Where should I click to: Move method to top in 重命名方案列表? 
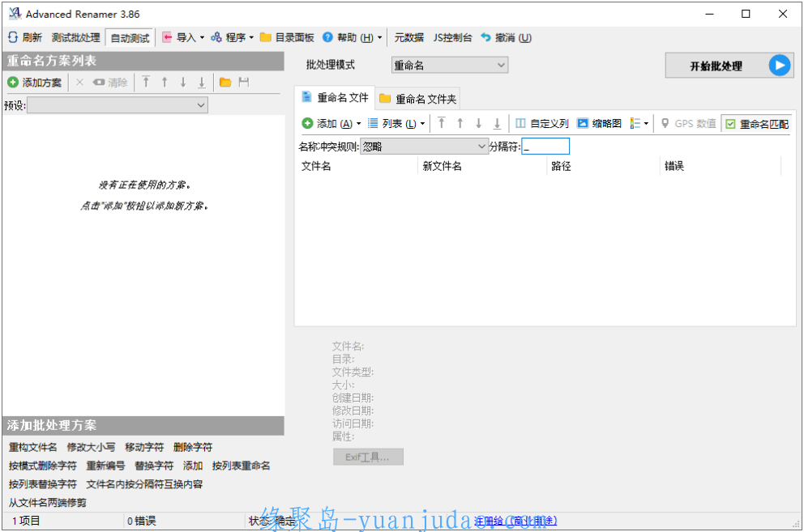click(x=146, y=82)
